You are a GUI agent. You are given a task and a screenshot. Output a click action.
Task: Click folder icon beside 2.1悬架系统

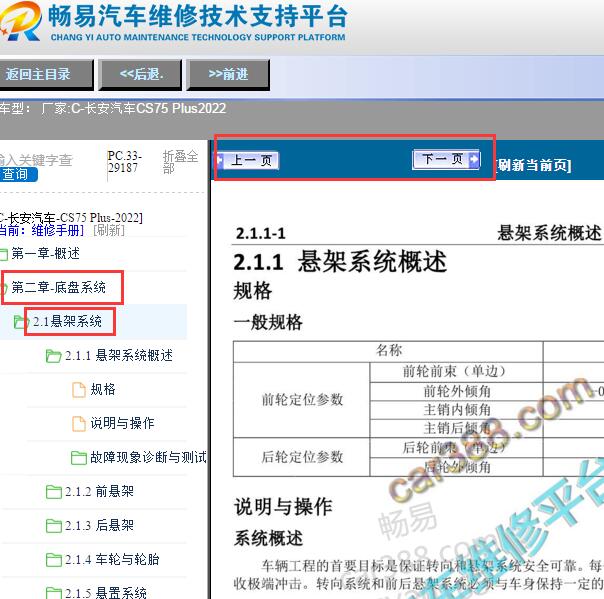(x=21, y=322)
